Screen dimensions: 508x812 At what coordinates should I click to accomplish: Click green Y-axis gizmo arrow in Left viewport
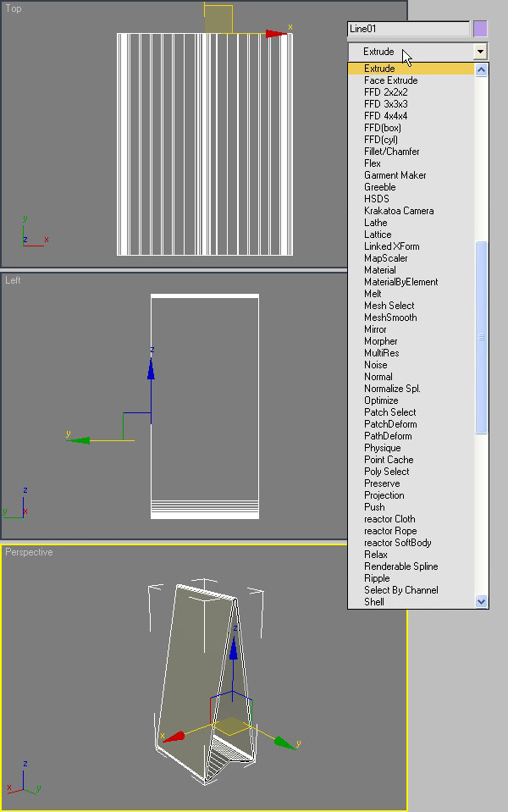coord(79,440)
